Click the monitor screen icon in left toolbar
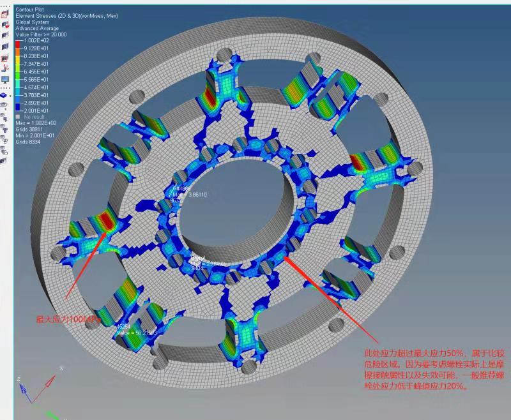The height and width of the screenshot is (420, 511). 4,79
